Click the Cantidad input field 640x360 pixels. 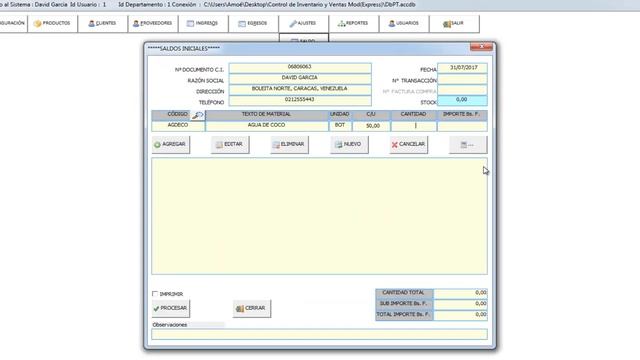[413, 126]
